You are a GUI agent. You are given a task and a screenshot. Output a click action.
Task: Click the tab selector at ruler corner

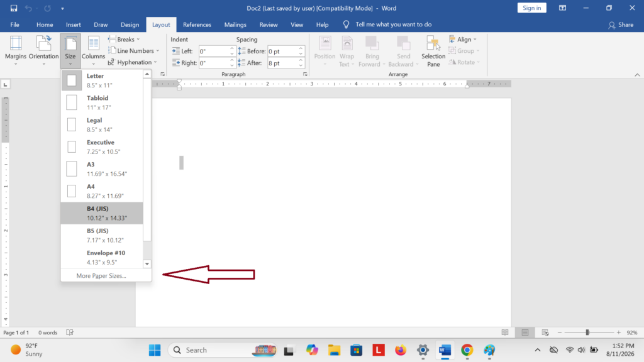(x=5, y=85)
